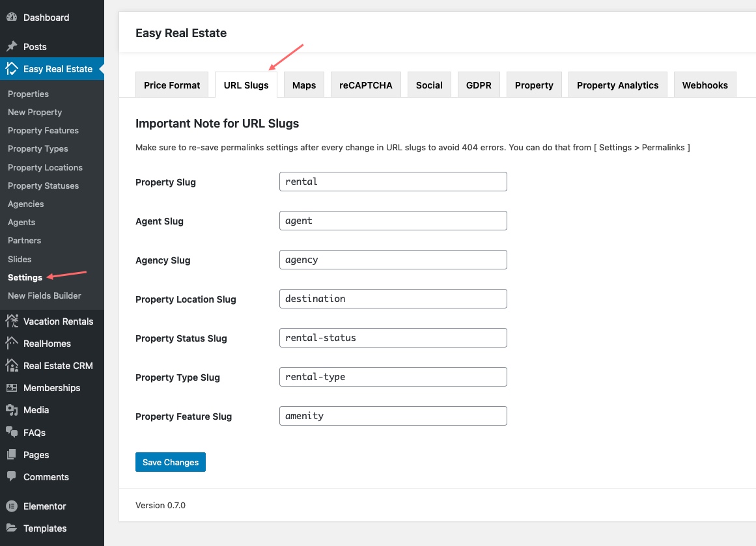Click the Comments bubble icon
This screenshot has width=756, height=546.
click(12, 476)
